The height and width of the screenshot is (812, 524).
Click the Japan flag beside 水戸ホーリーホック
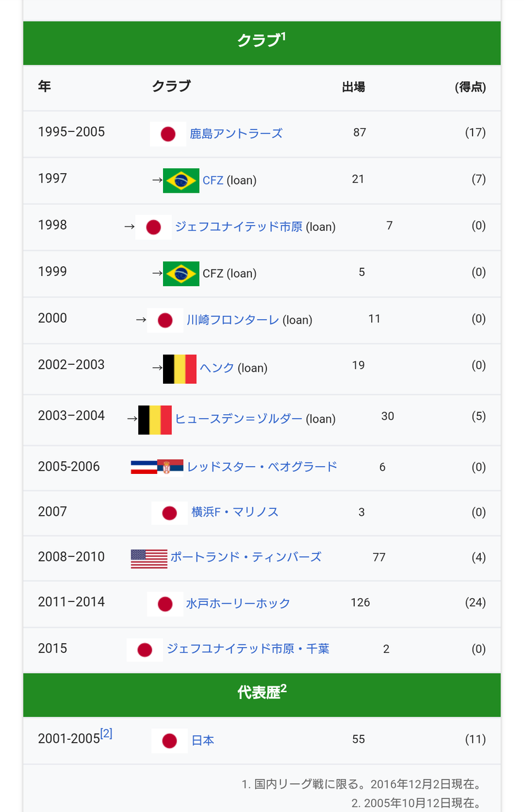point(166,604)
